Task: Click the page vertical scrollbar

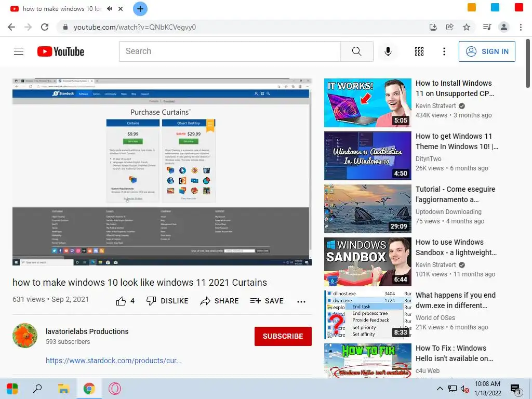Action: click(x=528, y=63)
